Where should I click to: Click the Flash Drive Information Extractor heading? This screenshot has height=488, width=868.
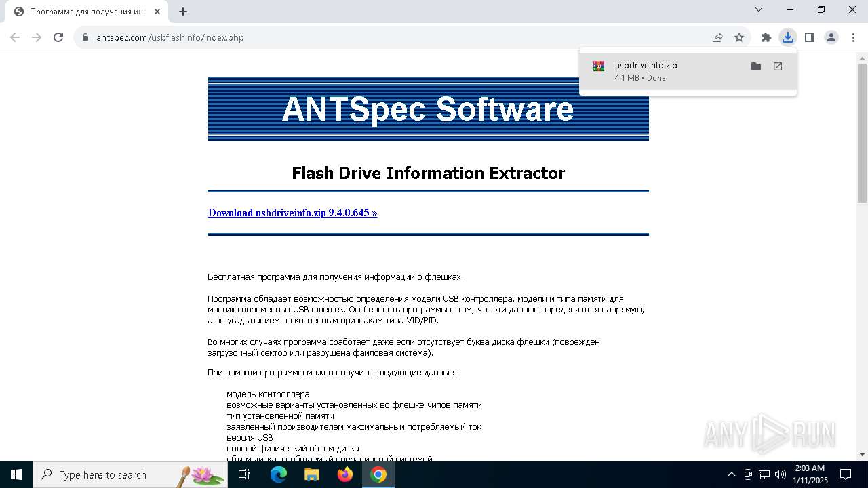[428, 173]
